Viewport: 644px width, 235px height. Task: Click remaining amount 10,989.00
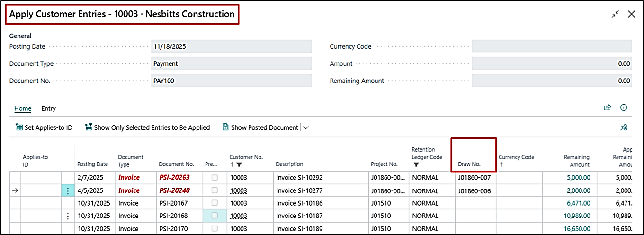pyautogui.click(x=577, y=216)
